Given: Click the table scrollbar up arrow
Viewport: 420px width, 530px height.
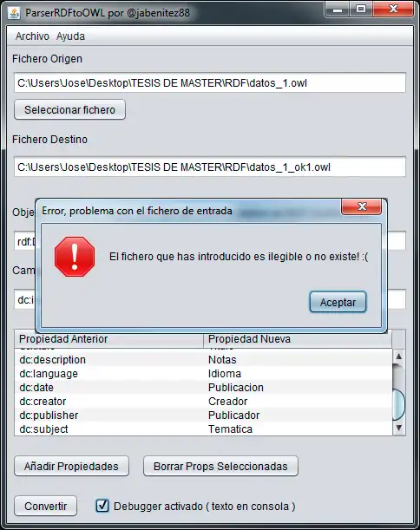Looking at the screenshot, I should pos(398,357).
